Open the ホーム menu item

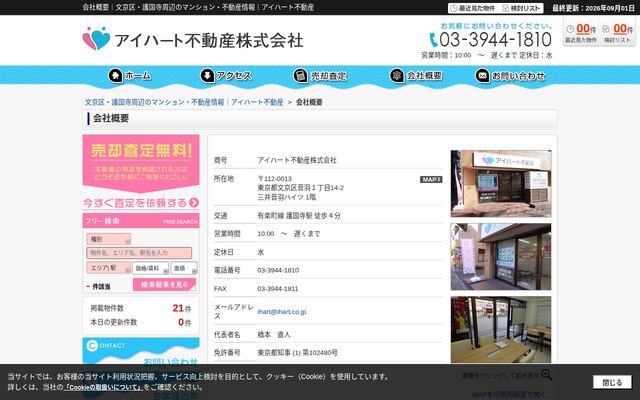130,76
